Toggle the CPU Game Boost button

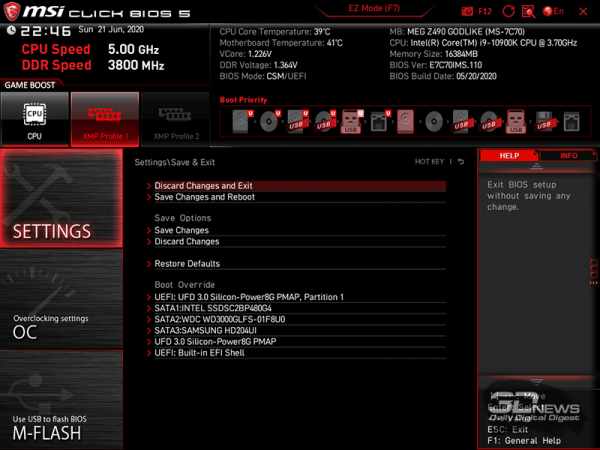[x=35, y=118]
